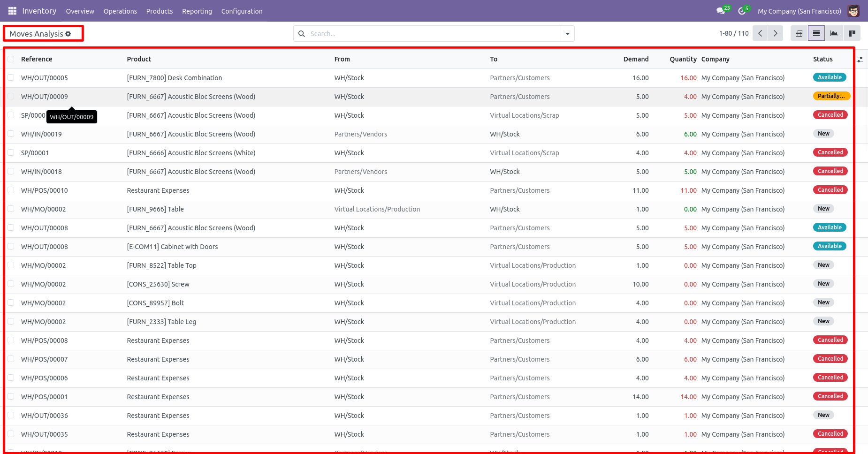868x454 pixels.
Task: Click New badge on WH/IN/00019 row
Action: 823,134
